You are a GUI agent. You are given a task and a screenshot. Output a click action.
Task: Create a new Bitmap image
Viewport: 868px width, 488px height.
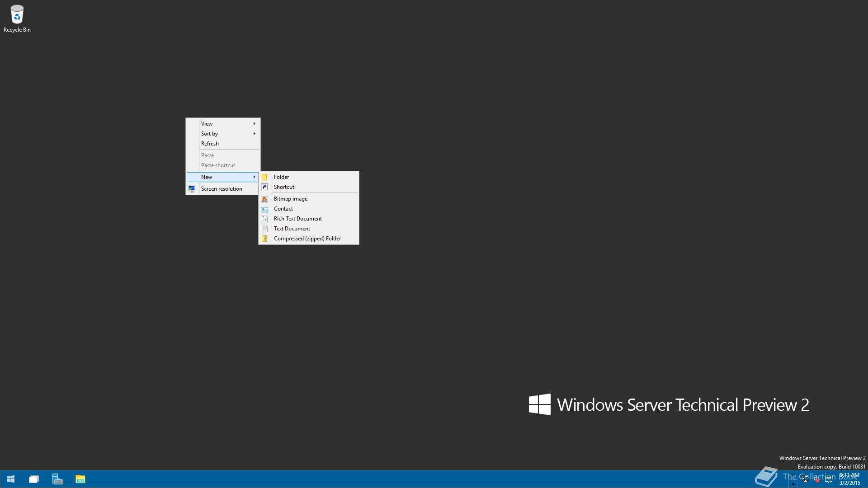click(309, 199)
